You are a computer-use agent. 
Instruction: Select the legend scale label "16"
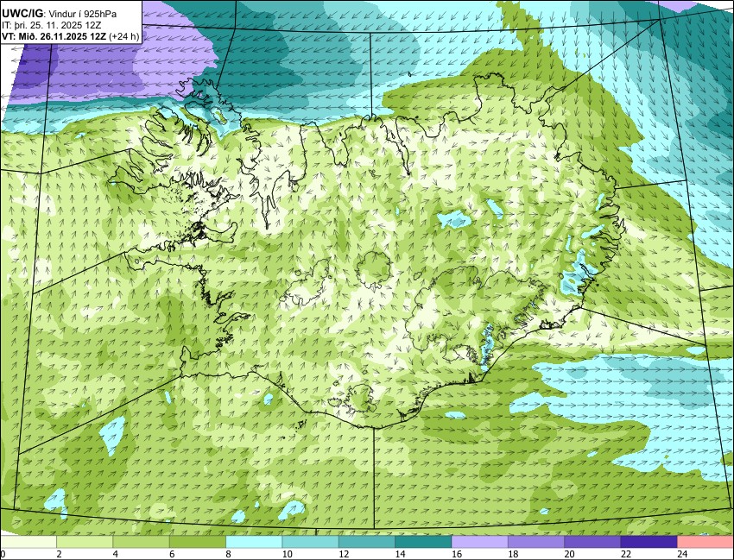(x=457, y=554)
